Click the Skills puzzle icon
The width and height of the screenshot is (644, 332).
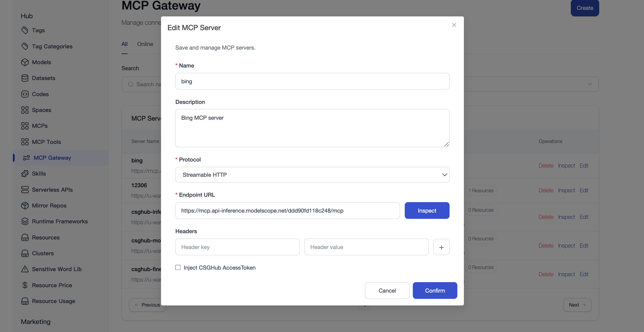(x=25, y=174)
